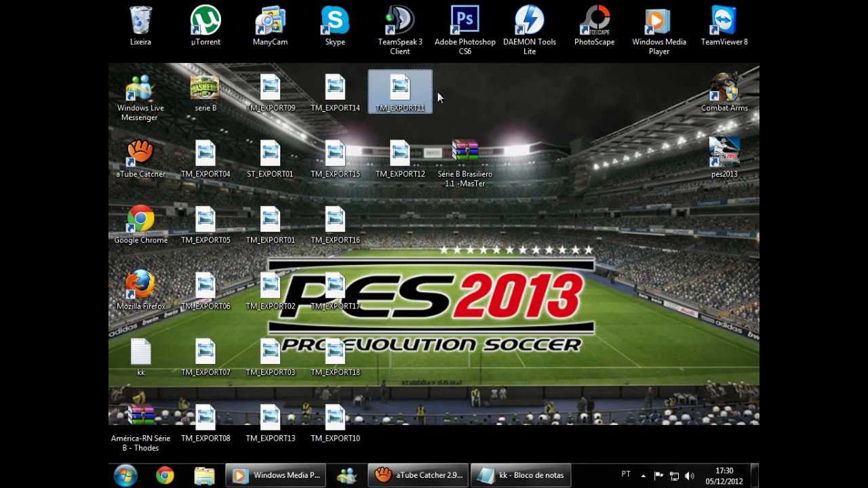Open the Lixeira recycle bin icon
868x488 pixels.
pyautogui.click(x=140, y=26)
